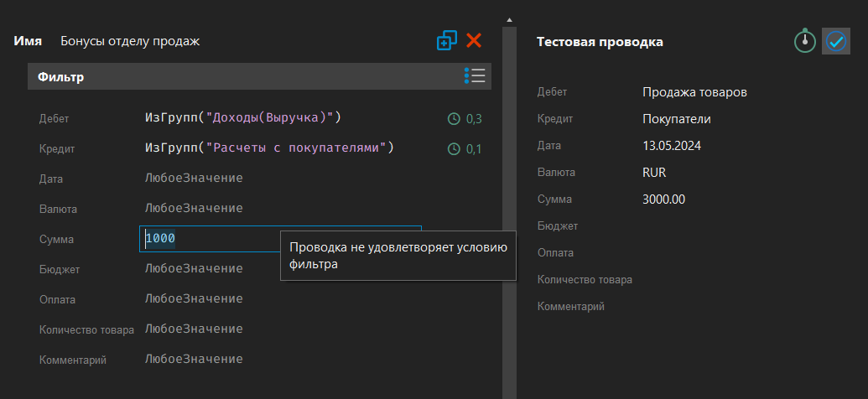Image resolution: width=868 pixels, height=399 pixels.
Task: Click the Тестовая проводка heading
Action: pos(600,42)
